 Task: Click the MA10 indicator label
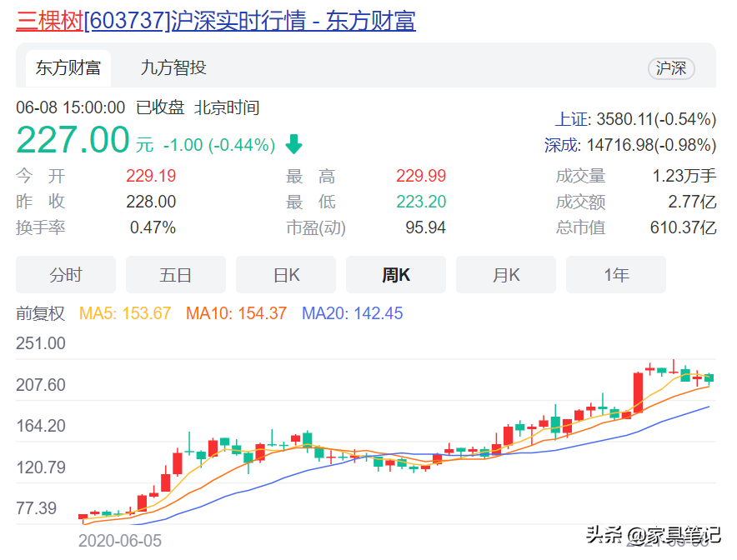[x=236, y=314]
